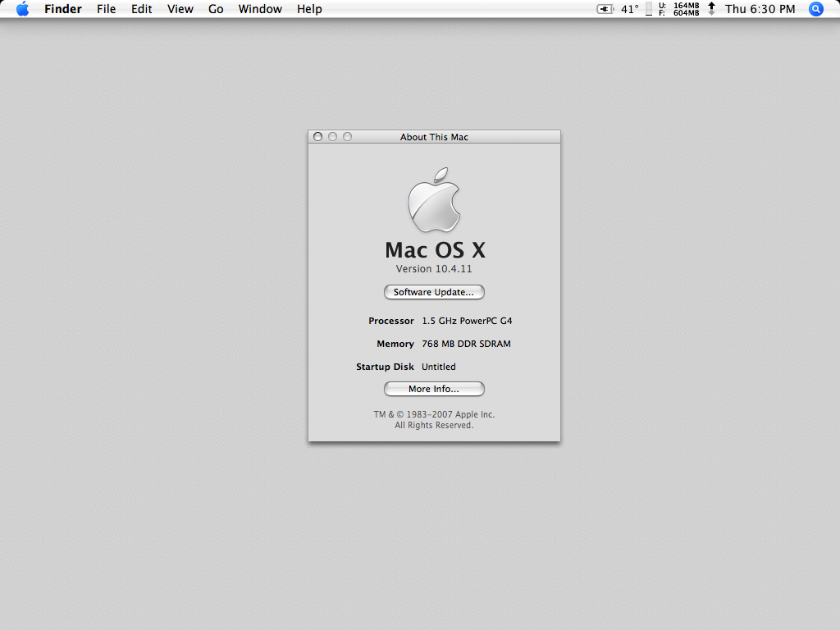Click the All Rights Reserved text
This screenshot has width=840, height=630.
(434, 426)
